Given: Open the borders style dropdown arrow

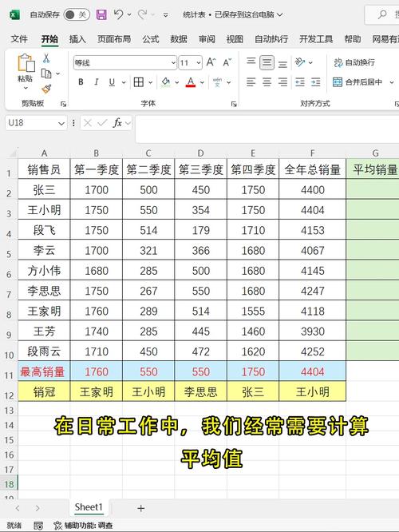Looking at the screenshot, I should 150,82.
